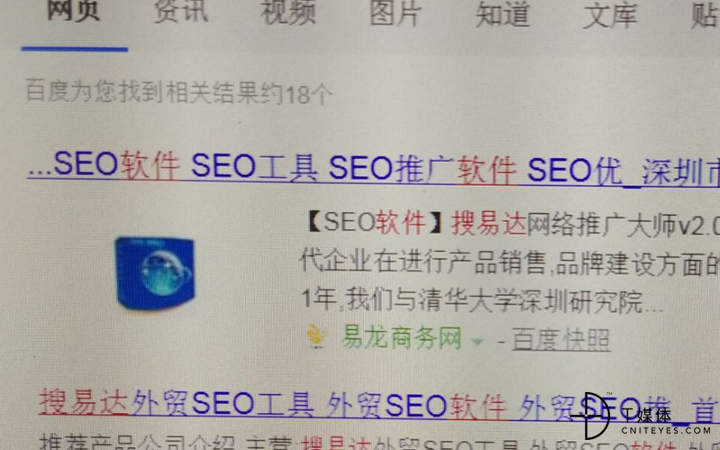The height and width of the screenshot is (450, 720).
Task: Click the 【SEO软件】搜易达网络推广大师 snippet text
Action: pyautogui.click(x=512, y=225)
